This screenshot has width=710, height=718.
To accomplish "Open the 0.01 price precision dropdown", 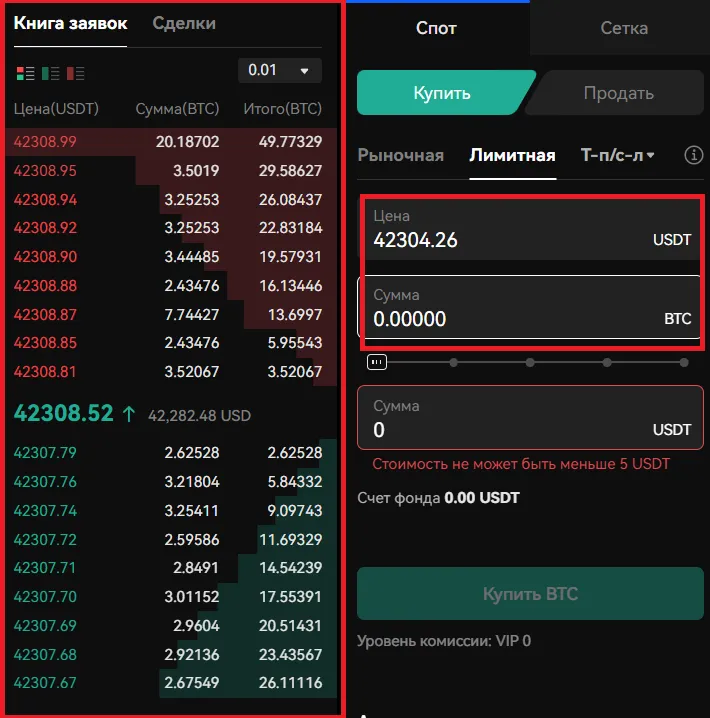I will click(279, 70).
